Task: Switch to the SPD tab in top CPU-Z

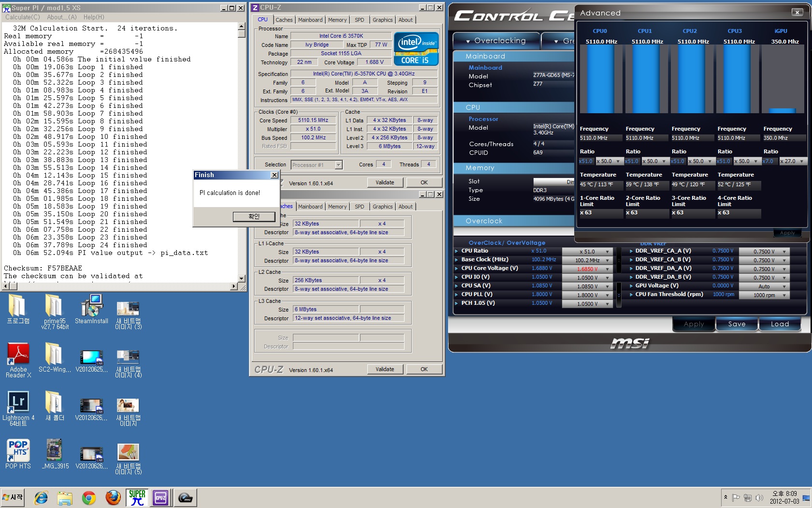Action: click(359, 20)
